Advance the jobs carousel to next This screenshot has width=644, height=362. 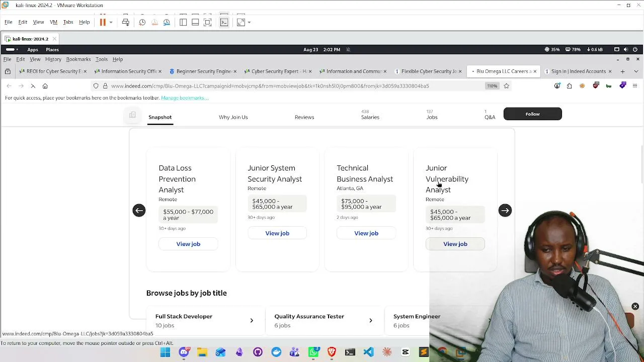point(505,211)
